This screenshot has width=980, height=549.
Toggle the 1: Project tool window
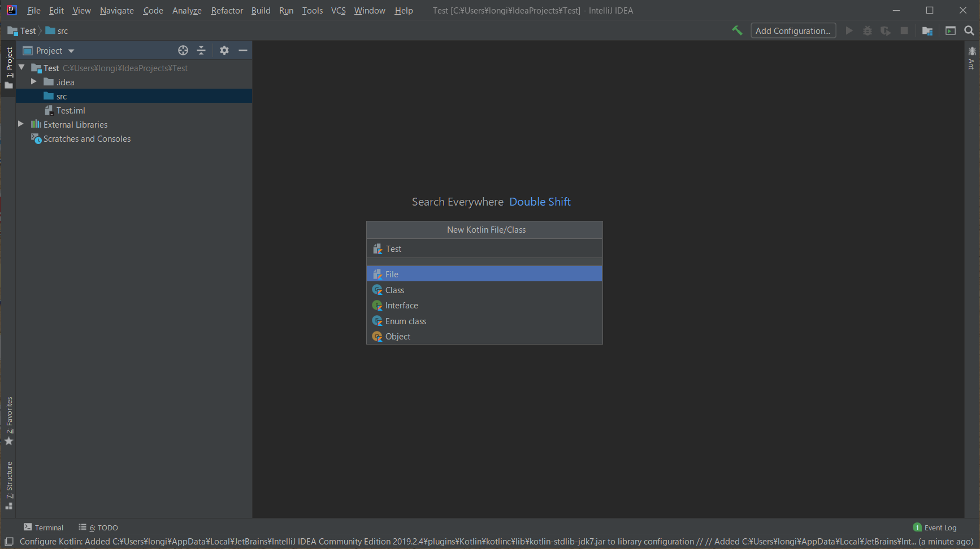coord(9,68)
